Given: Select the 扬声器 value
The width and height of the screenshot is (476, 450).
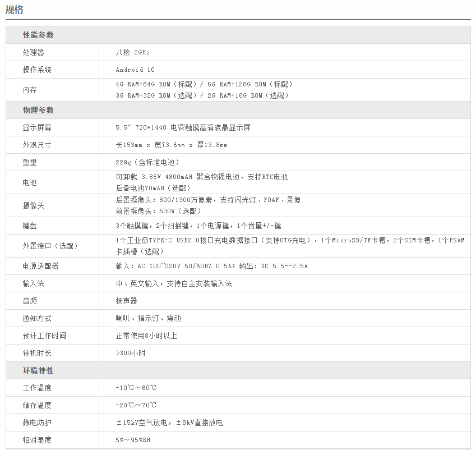Looking at the screenshot, I should point(127,301).
